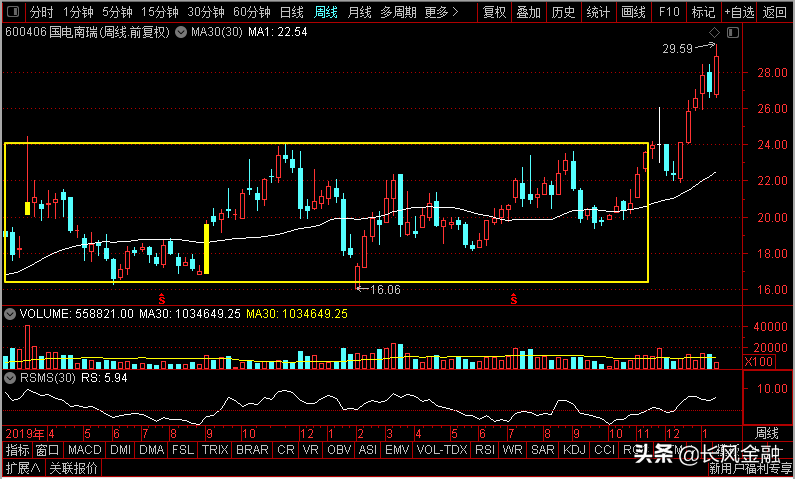The height and width of the screenshot is (479, 795).
Task: Select the CR indicator
Action: coord(286,450)
